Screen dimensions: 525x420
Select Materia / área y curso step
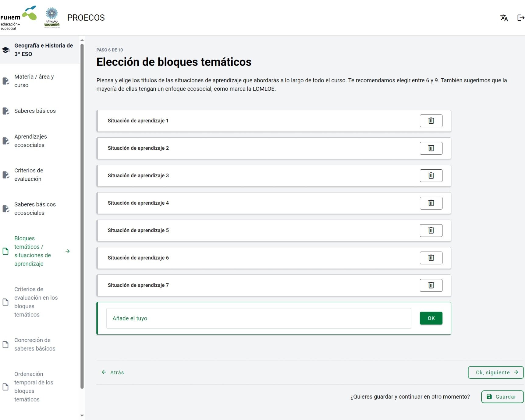(x=34, y=81)
